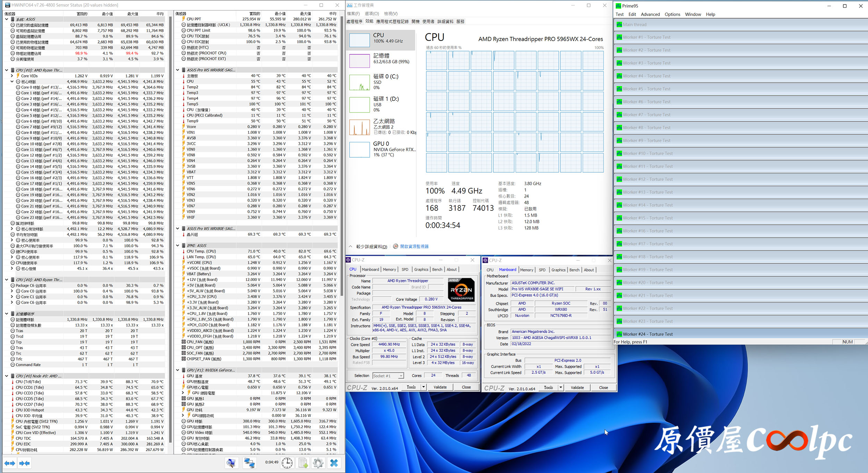Collapse the 核心時脈 core clocks node

(12, 82)
